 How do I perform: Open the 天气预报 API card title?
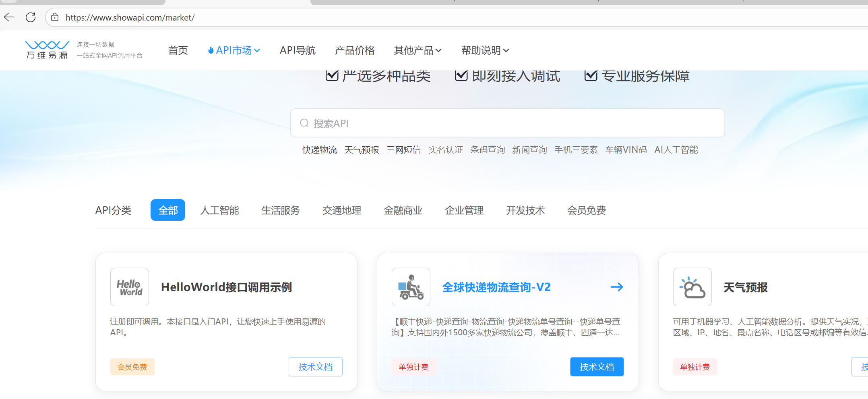tap(746, 287)
